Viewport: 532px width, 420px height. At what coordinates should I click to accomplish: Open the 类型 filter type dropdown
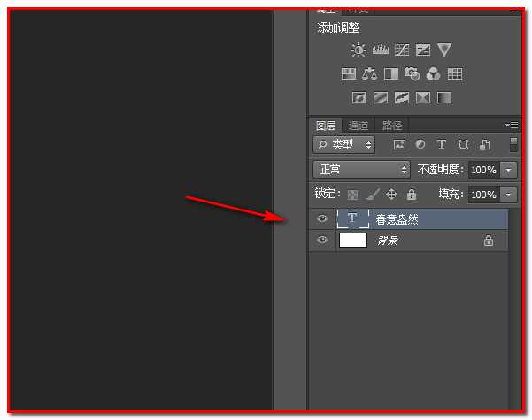[343, 144]
